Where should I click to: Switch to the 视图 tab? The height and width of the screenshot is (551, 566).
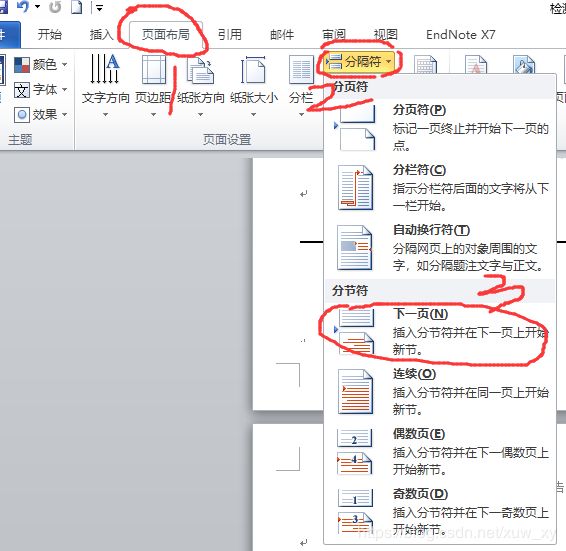(386, 35)
